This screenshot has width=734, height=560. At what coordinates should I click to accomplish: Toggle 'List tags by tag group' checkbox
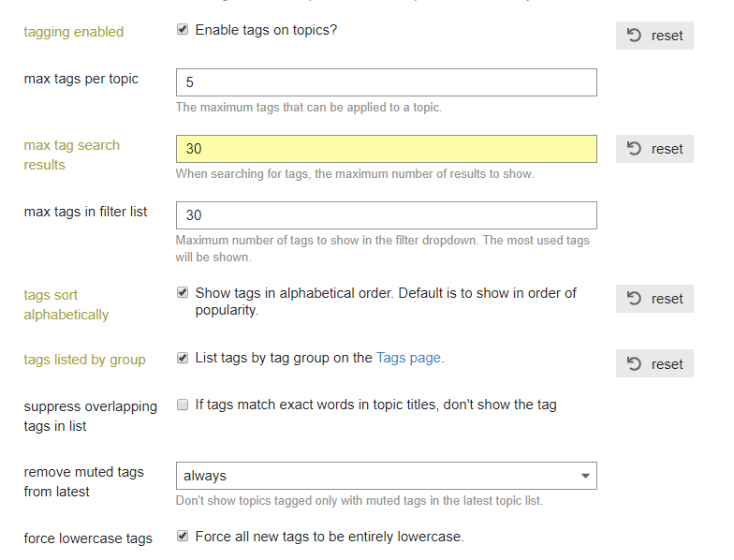click(x=183, y=358)
